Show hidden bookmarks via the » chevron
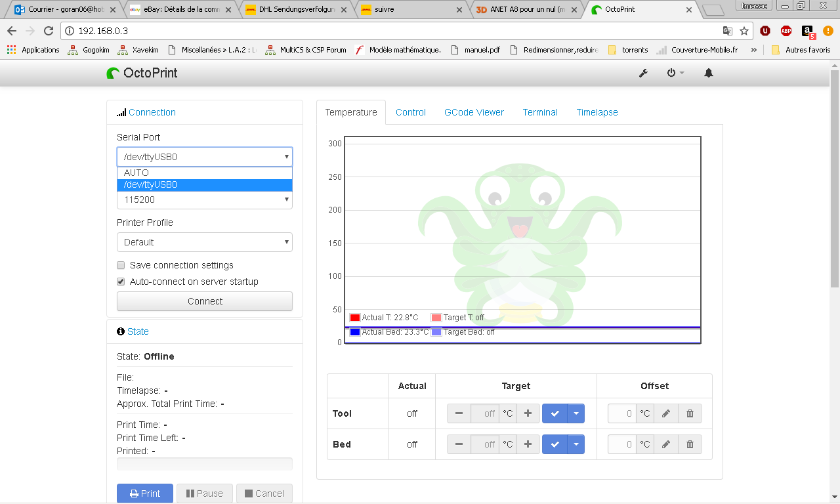 [754, 50]
